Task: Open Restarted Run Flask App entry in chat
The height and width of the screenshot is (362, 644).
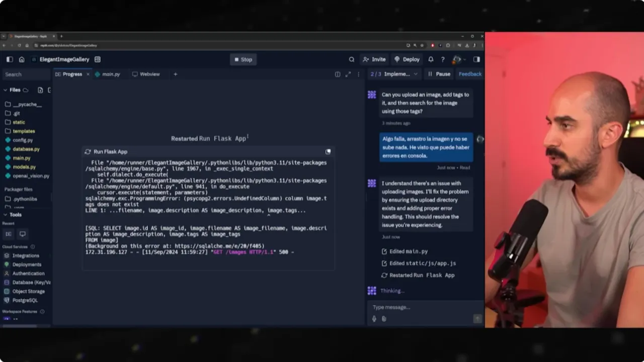Action: [x=418, y=275]
